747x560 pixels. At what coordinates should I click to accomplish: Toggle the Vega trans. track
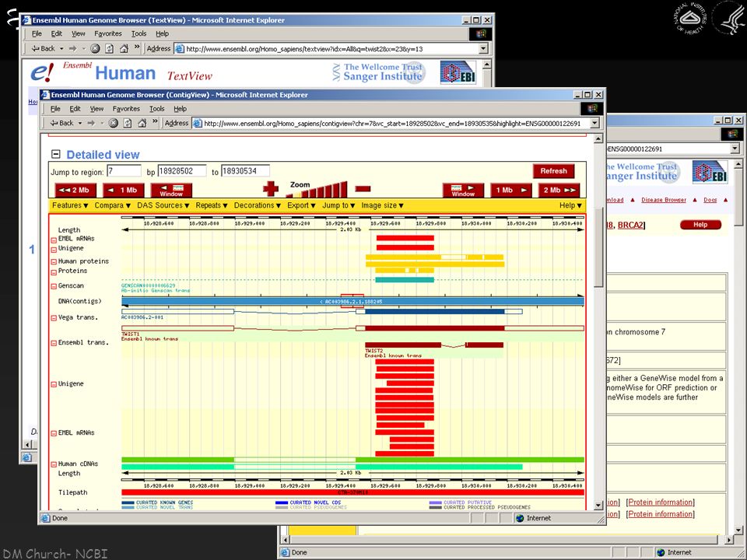point(54,318)
